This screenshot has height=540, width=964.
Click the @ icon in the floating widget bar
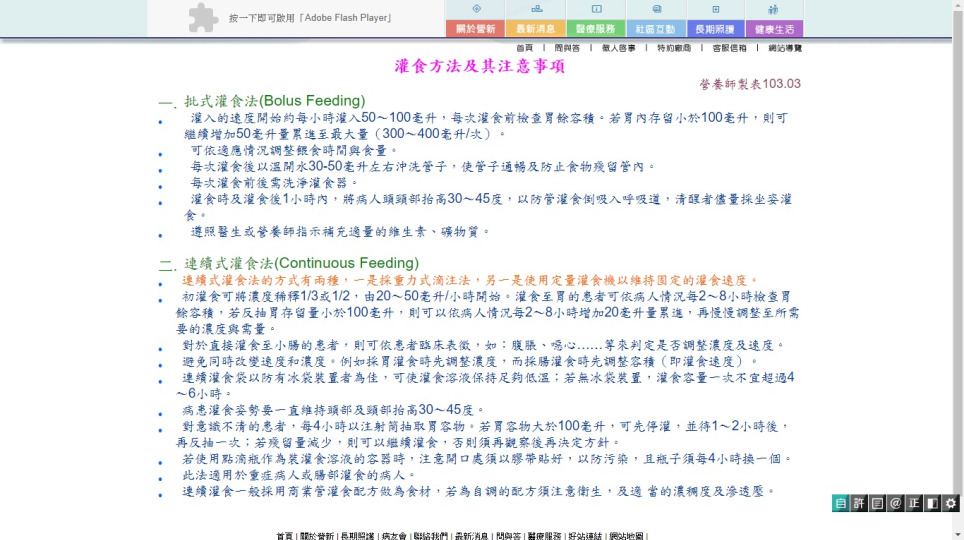[x=896, y=504]
